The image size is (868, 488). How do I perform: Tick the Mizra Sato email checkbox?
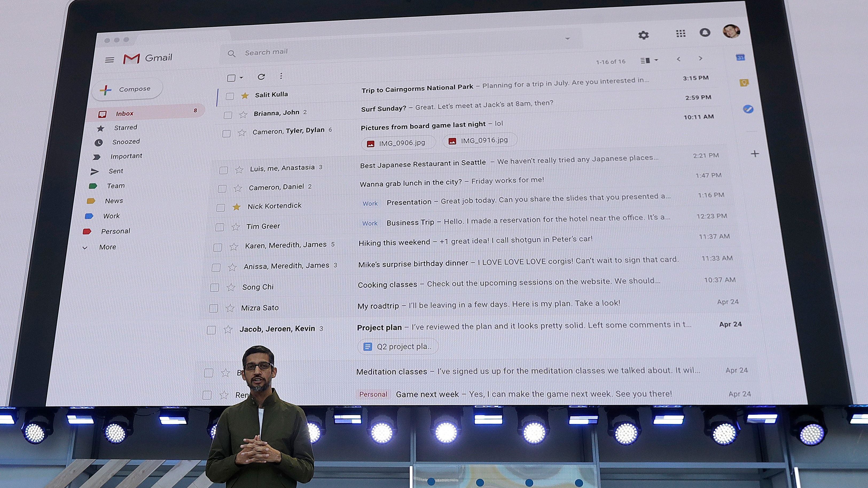[x=213, y=308]
